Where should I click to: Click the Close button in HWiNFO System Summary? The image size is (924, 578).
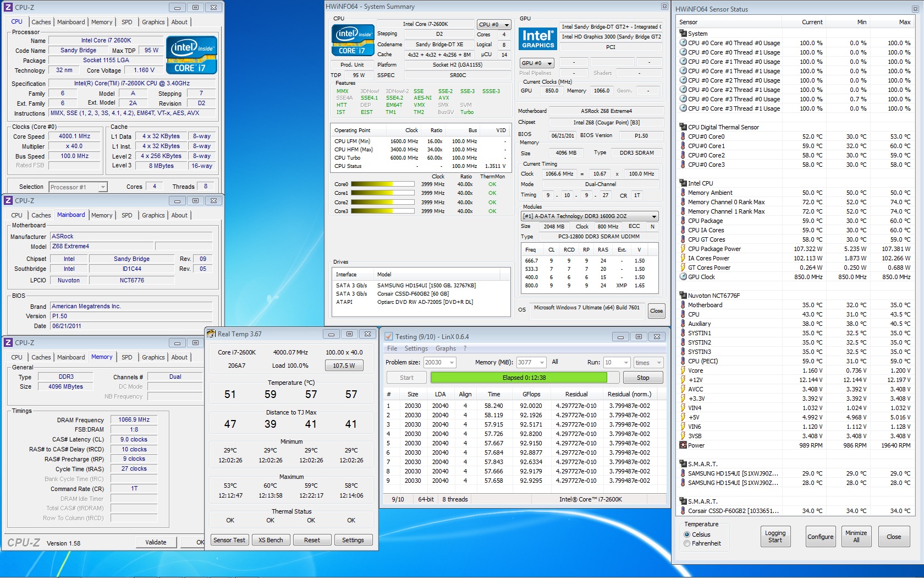click(x=657, y=311)
